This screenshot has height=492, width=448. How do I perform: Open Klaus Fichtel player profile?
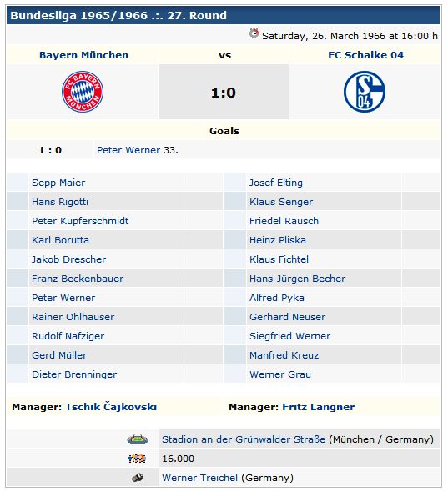pyautogui.click(x=279, y=259)
